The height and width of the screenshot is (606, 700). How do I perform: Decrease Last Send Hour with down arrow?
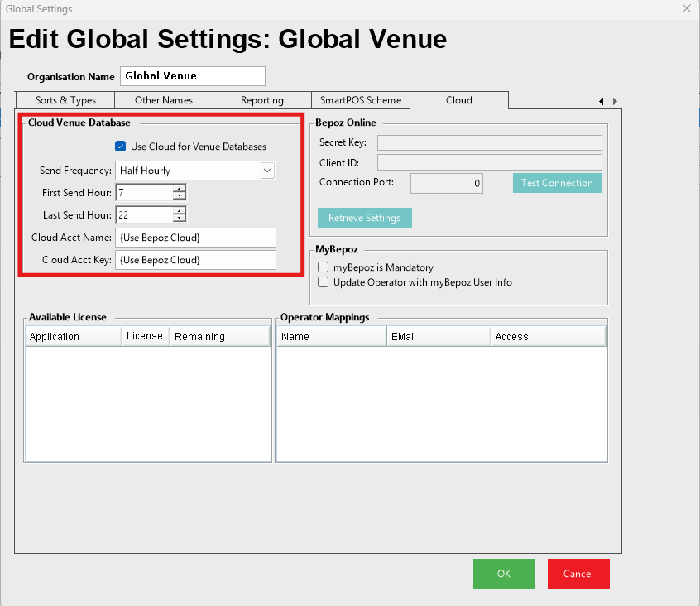click(179, 219)
